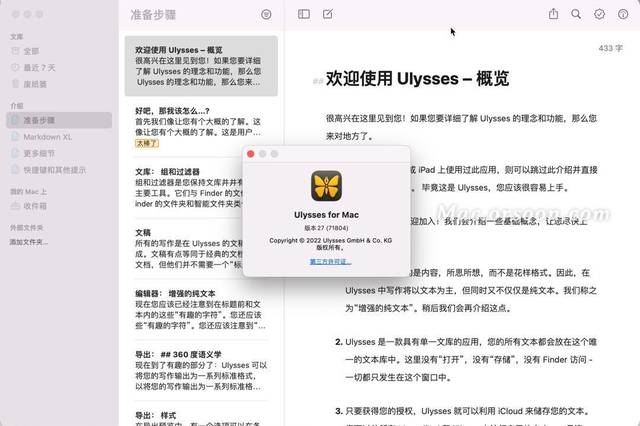Create a new sheet with compose icon
The width and height of the screenshot is (640, 426).
pos(328,14)
